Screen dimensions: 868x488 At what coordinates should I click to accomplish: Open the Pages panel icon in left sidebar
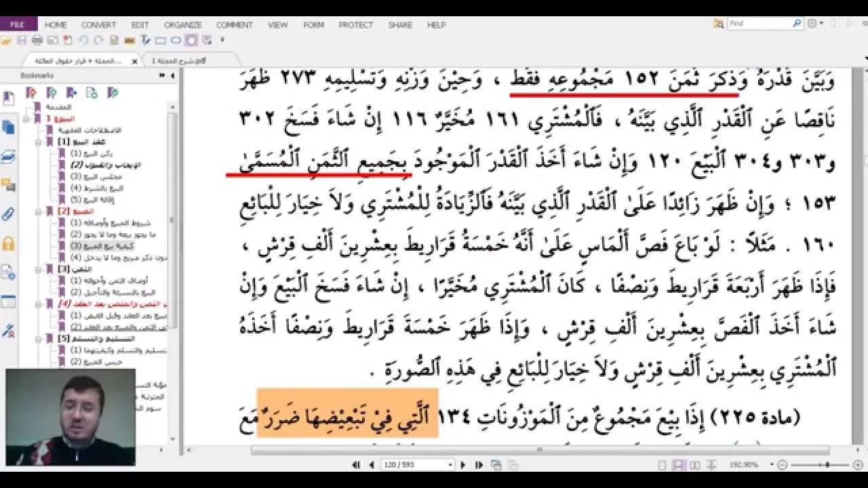8,127
